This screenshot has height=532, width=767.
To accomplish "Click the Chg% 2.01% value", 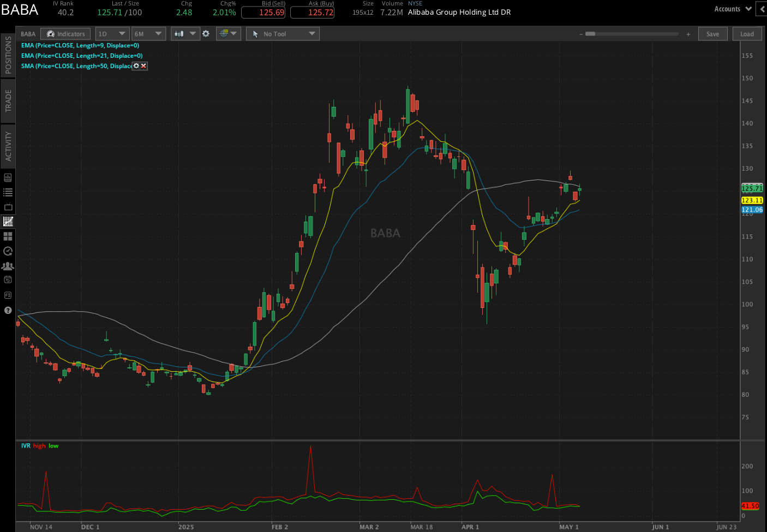I will click(224, 12).
